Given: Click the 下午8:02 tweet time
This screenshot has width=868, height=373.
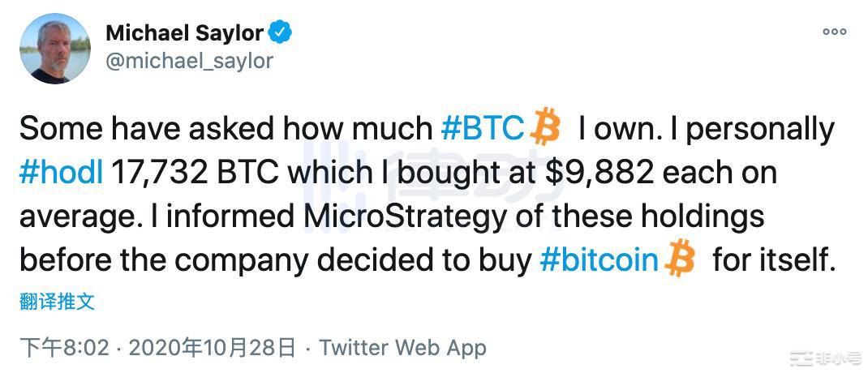Looking at the screenshot, I should pyautogui.click(x=64, y=348).
